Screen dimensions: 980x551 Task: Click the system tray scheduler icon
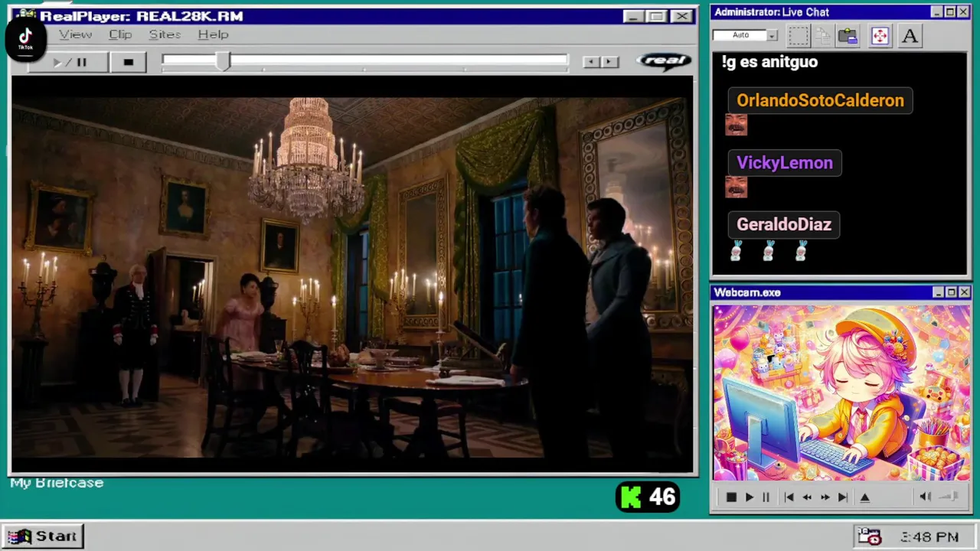869,536
